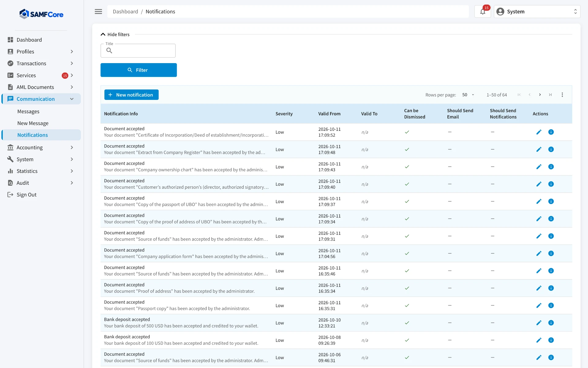Expand the Statistics sidebar menu

[41, 171]
